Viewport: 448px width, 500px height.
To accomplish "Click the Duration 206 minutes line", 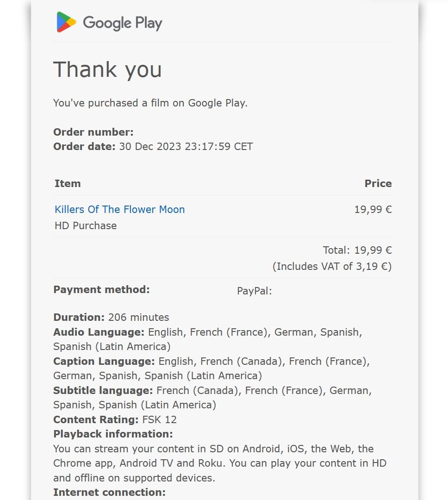I will pos(111,318).
